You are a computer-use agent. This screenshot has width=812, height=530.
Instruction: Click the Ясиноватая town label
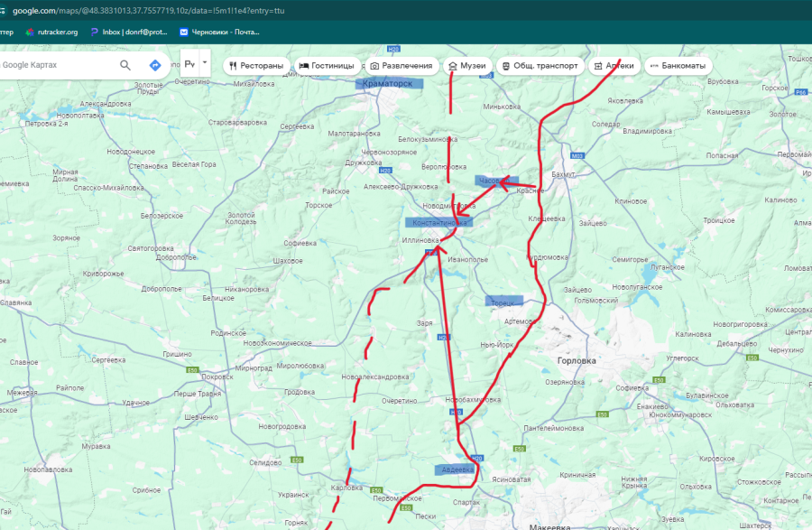512,479
